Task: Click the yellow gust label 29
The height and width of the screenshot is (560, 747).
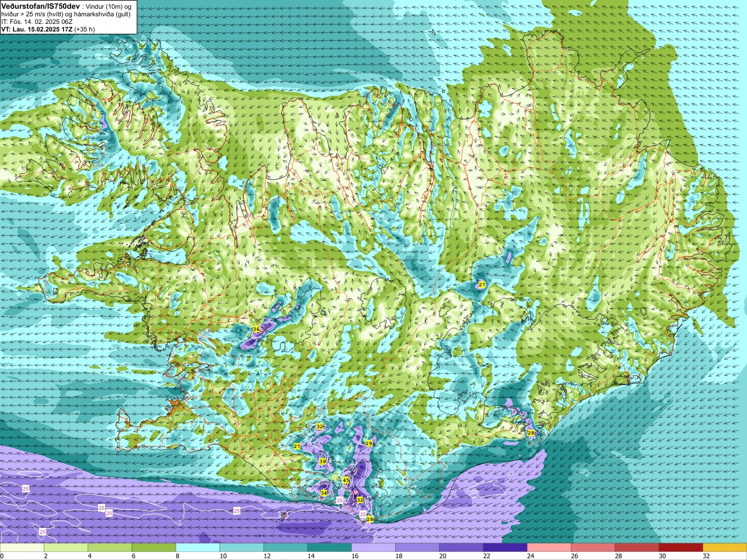Action: (x=369, y=443)
